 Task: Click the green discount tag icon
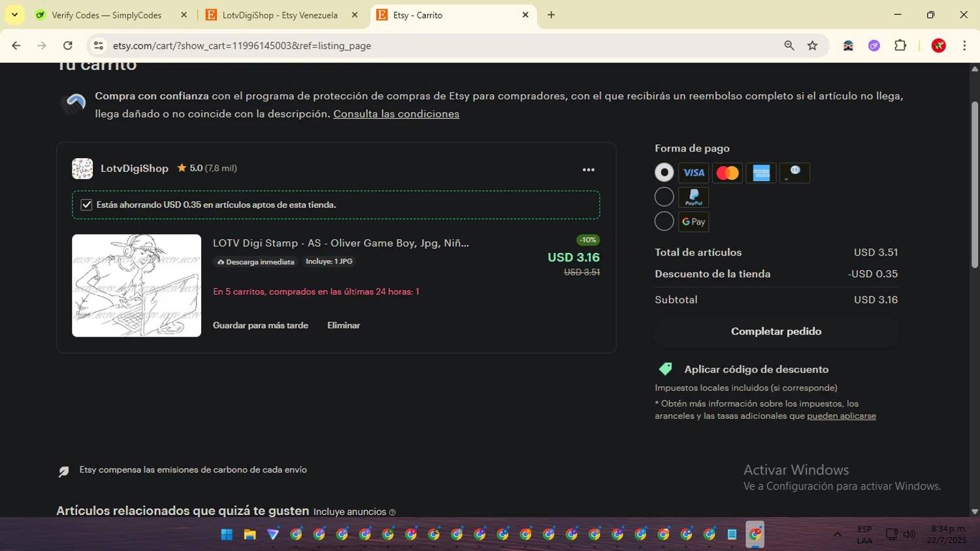tap(666, 369)
